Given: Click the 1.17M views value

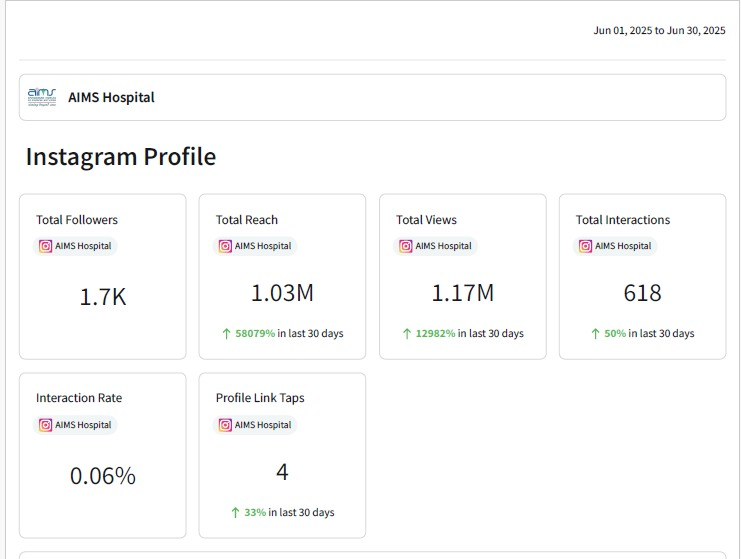Looking at the screenshot, I should 463,293.
